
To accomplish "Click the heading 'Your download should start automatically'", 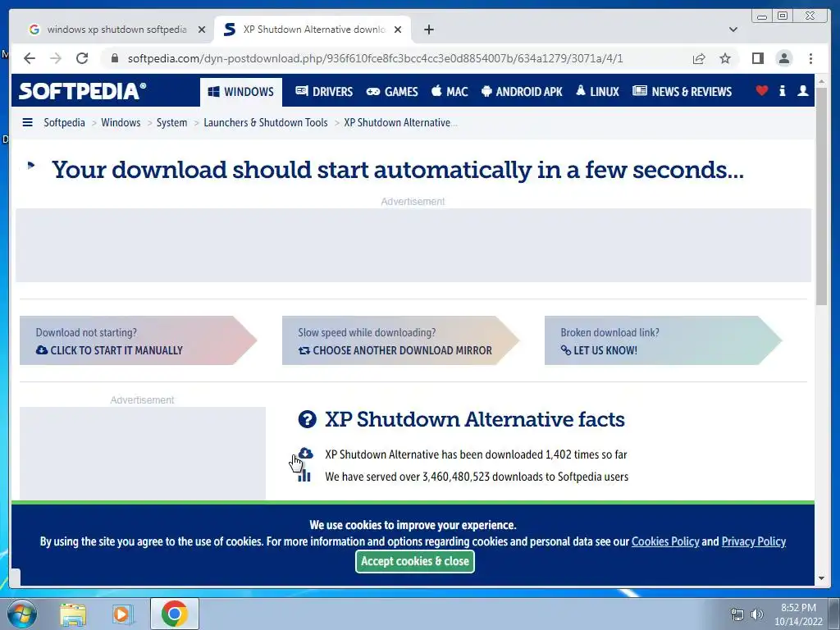I will [398, 170].
